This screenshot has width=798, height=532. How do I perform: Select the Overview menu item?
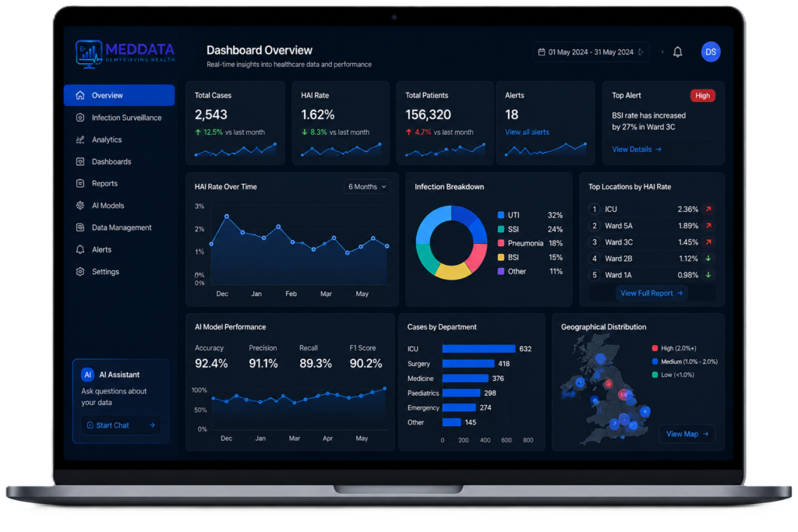point(119,95)
